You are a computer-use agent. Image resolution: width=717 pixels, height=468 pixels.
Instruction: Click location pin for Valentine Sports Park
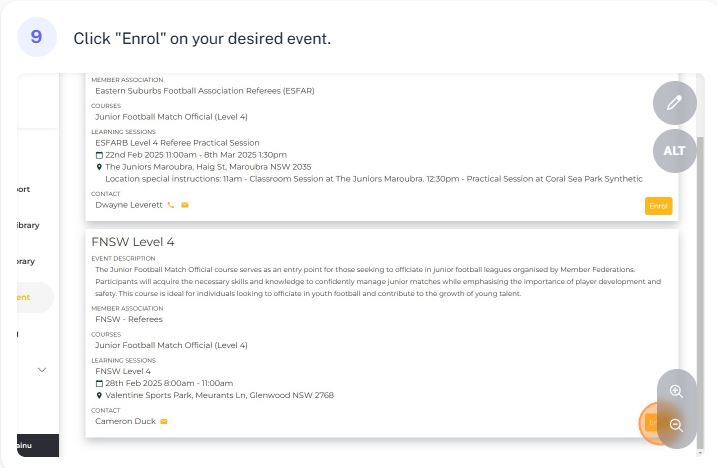[x=99, y=395]
